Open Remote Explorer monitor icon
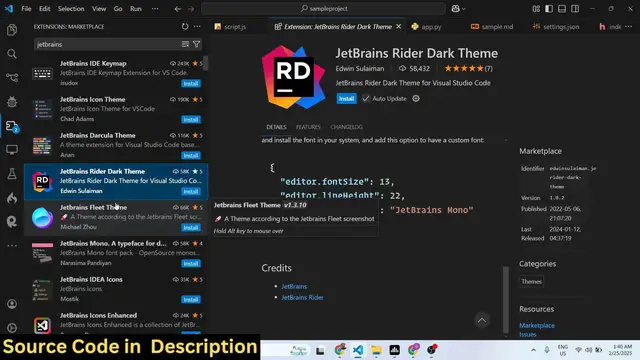Image resolution: width=640 pixels, height=360 pixels. tap(12, 150)
